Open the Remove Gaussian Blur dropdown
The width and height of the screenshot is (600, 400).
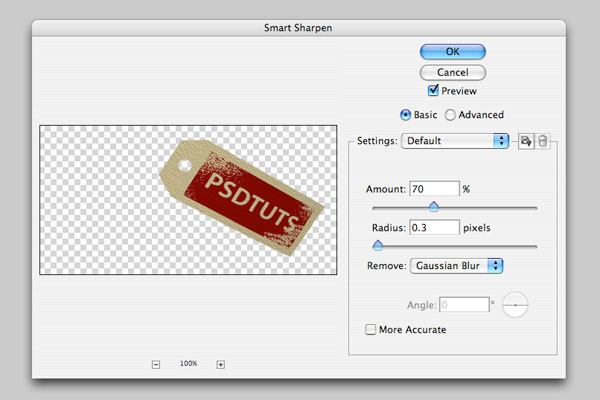click(x=457, y=266)
